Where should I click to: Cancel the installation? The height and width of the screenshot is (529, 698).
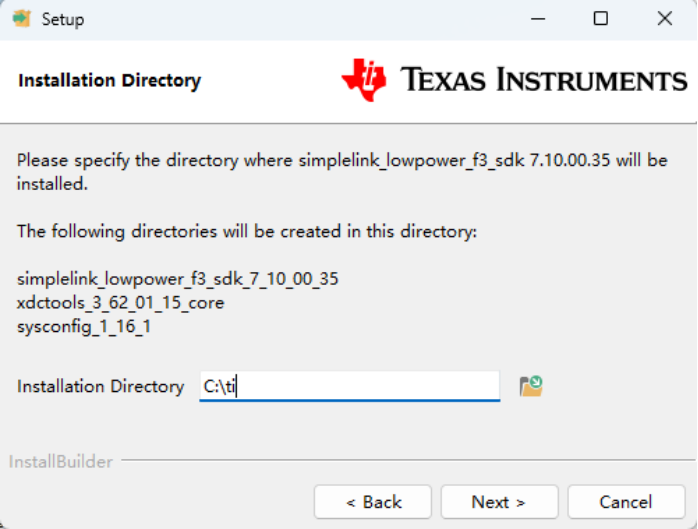(x=626, y=502)
